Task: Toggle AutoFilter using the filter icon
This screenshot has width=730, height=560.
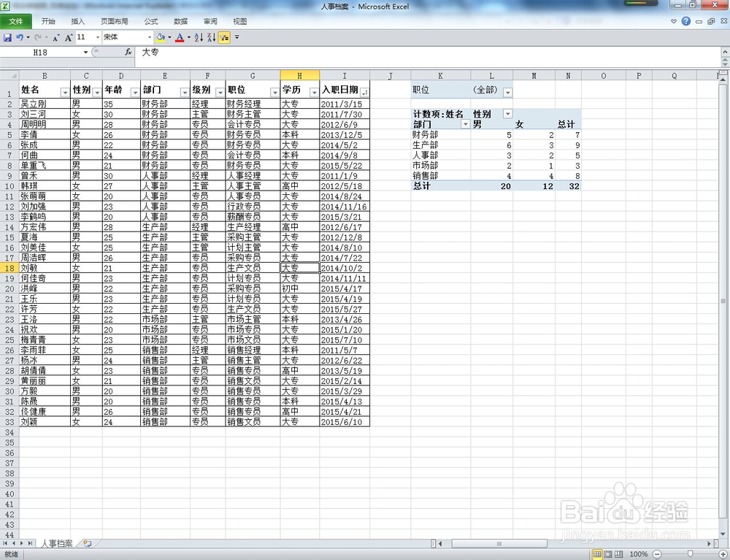Action: click(x=223, y=38)
